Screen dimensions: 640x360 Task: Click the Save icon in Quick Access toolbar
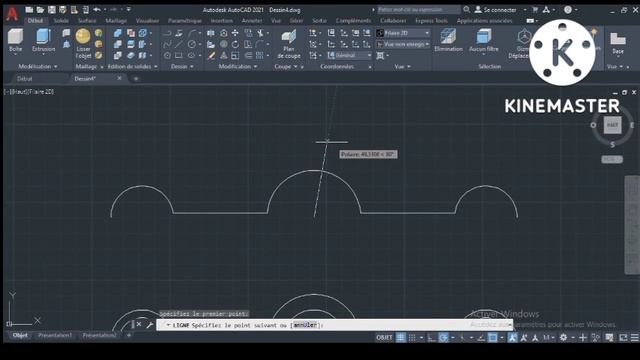tap(51, 9)
